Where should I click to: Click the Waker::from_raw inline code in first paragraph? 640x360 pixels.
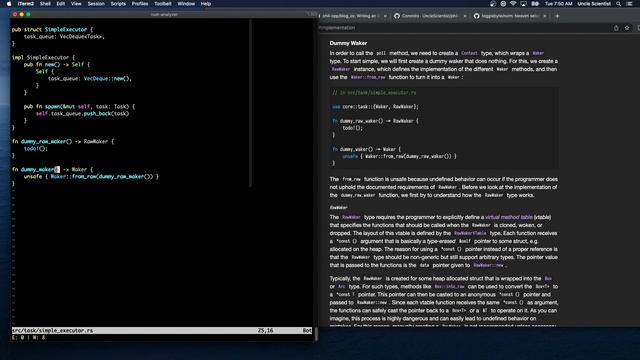(368, 77)
